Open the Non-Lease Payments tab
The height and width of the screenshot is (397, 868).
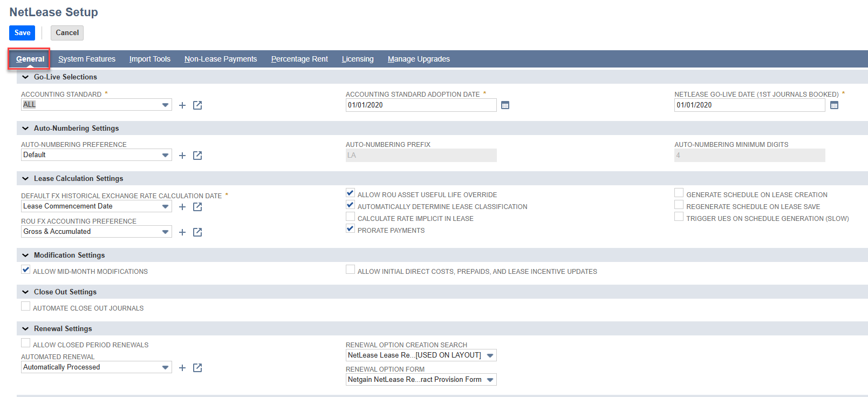click(x=221, y=59)
